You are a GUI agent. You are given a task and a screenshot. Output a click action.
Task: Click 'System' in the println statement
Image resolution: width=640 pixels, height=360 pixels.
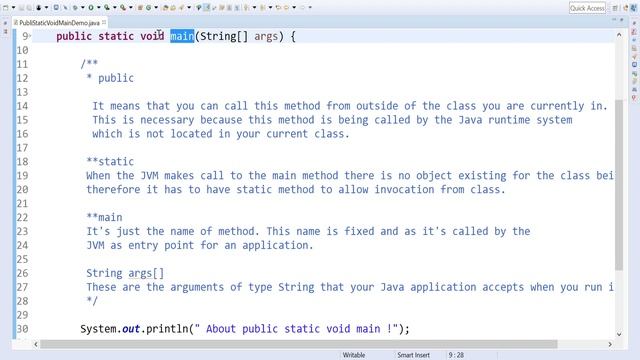(98, 329)
